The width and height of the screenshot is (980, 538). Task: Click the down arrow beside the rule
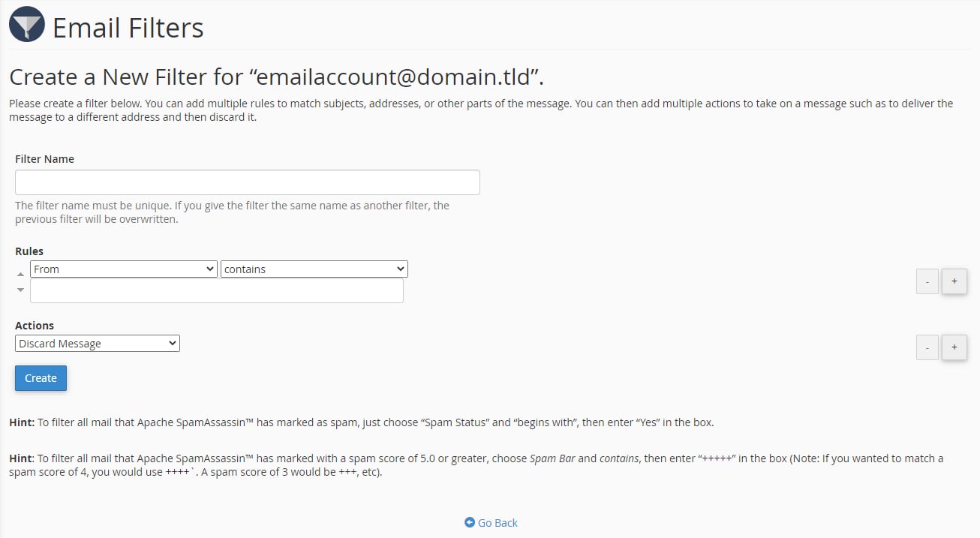point(20,290)
